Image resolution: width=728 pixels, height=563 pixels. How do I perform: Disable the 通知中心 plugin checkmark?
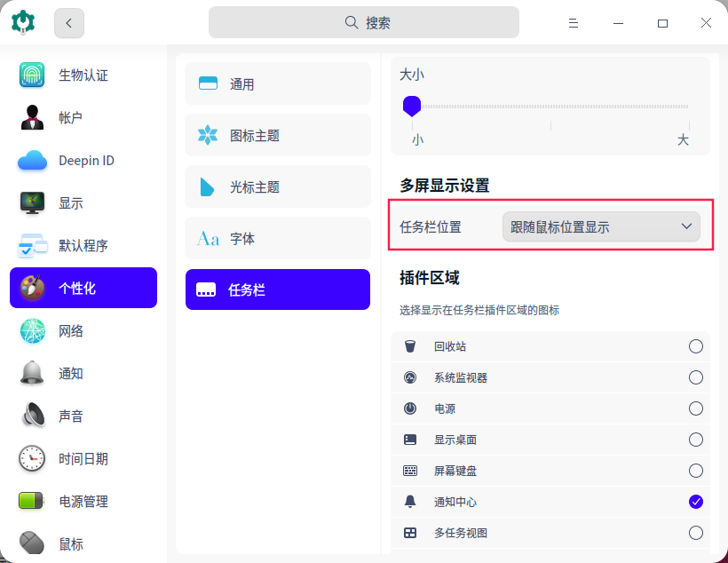pos(695,502)
